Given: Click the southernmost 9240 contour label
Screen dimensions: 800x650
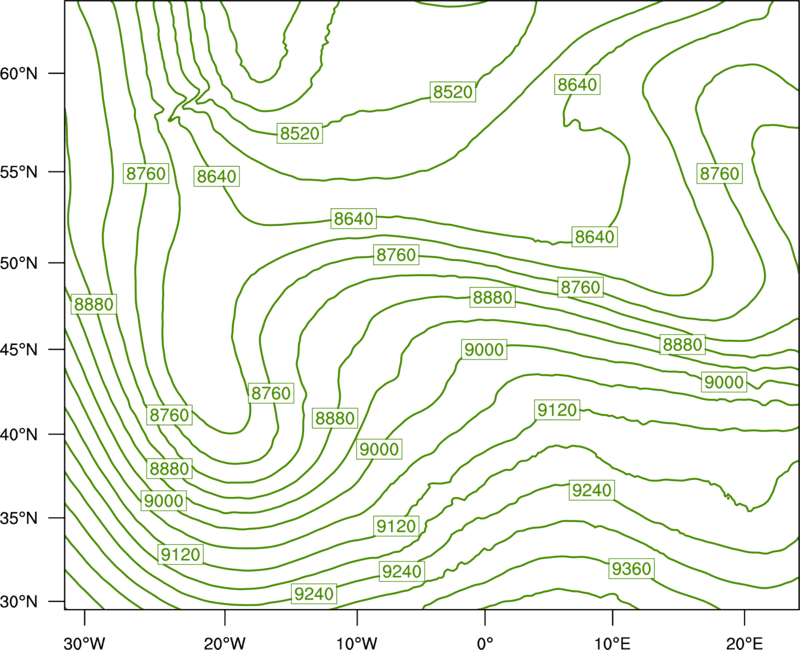Looking at the screenshot, I should 314,593.
